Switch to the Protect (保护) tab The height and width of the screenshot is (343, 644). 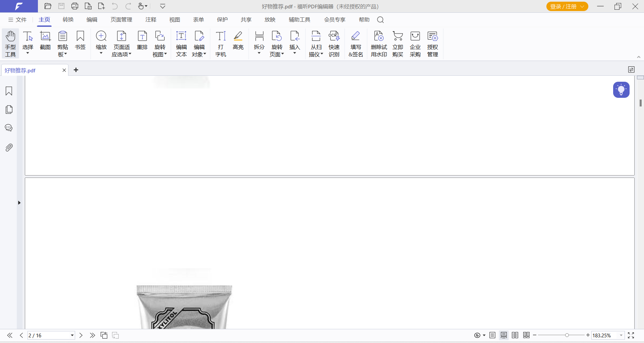(x=222, y=20)
